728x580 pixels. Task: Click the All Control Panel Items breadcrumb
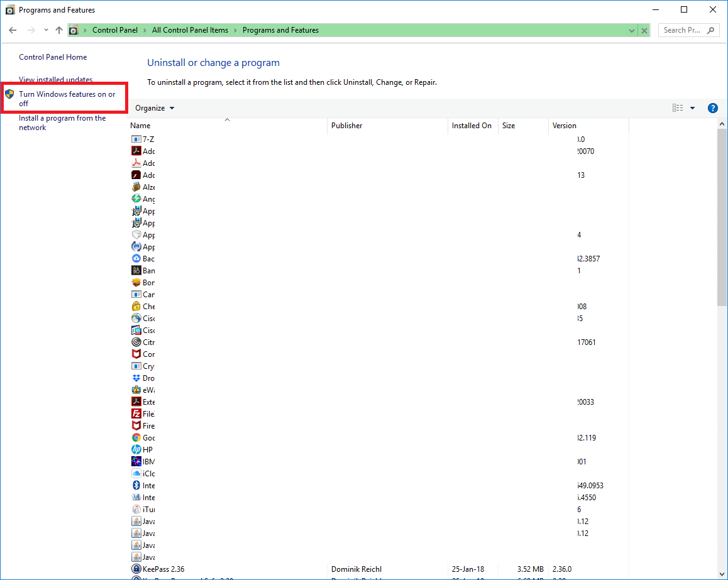190,30
